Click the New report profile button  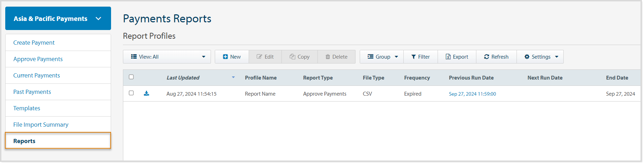coord(232,57)
